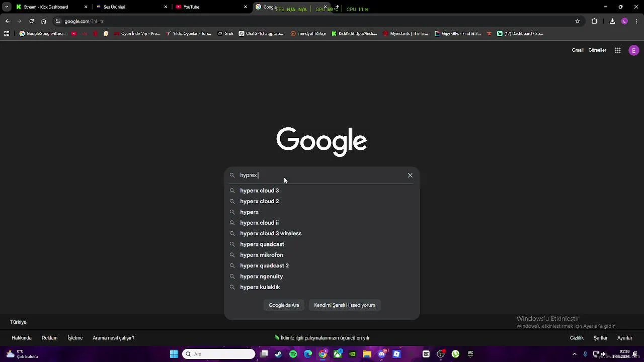The width and height of the screenshot is (644, 362).
Task: Reload the page
Action: click(x=31, y=21)
